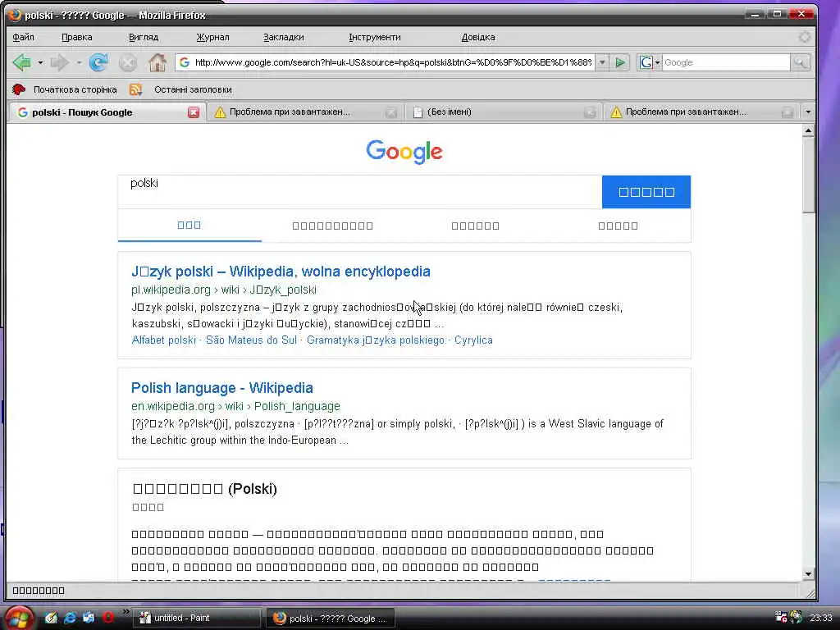Click the Початкова сторінка bookmark
The height and width of the screenshot is (630, 840).
tap(65, 89)
